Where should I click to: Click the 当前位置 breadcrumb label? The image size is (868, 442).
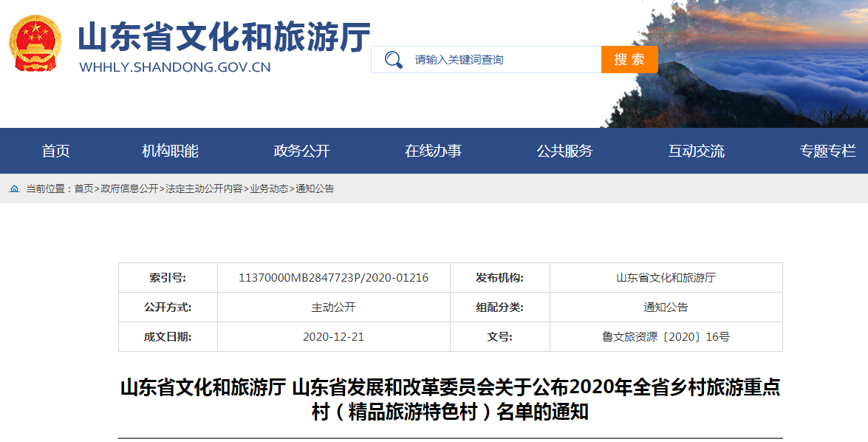49,189
